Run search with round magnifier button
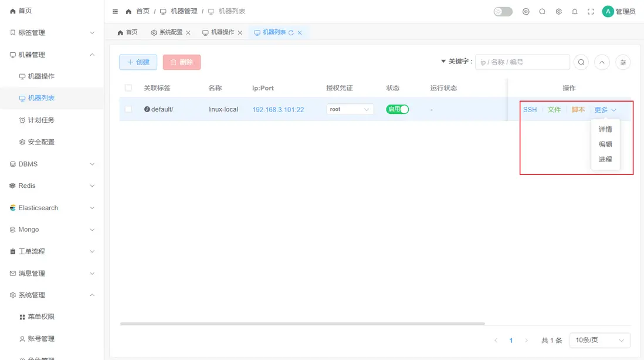This screenshot has height=360, width=644. (x=581, y=62)
